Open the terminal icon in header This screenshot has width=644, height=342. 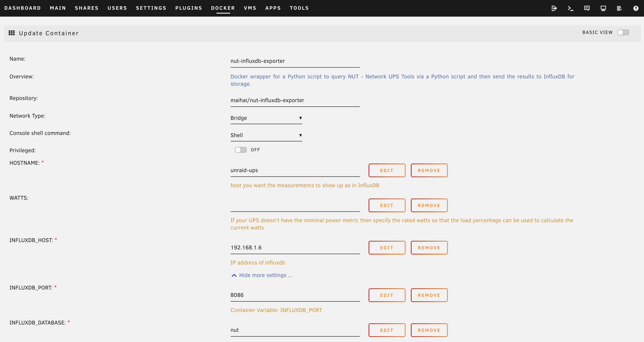click(570, 8)
